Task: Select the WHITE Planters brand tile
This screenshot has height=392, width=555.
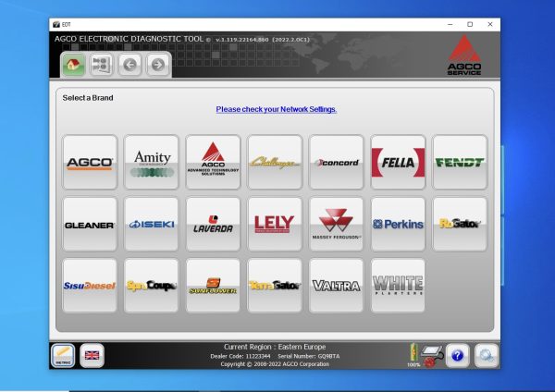Action: 398,286
